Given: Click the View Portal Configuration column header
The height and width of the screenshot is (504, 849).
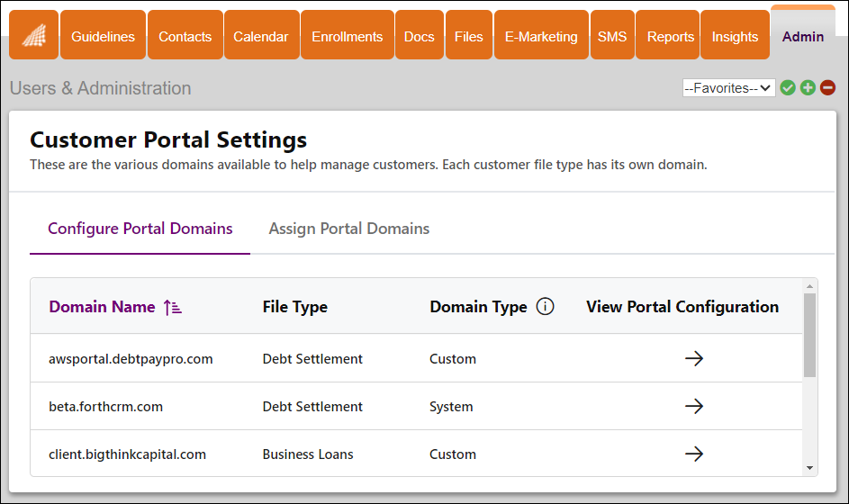Looking at the screenshot, I should coord(682,307).
